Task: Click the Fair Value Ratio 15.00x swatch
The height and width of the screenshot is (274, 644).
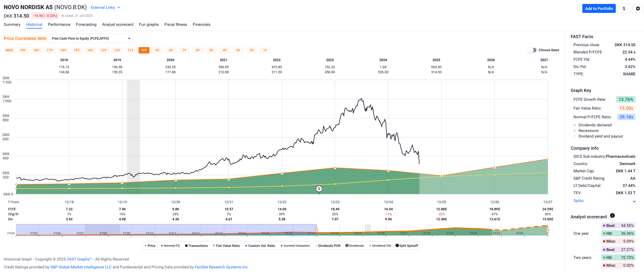Action: 626,108
